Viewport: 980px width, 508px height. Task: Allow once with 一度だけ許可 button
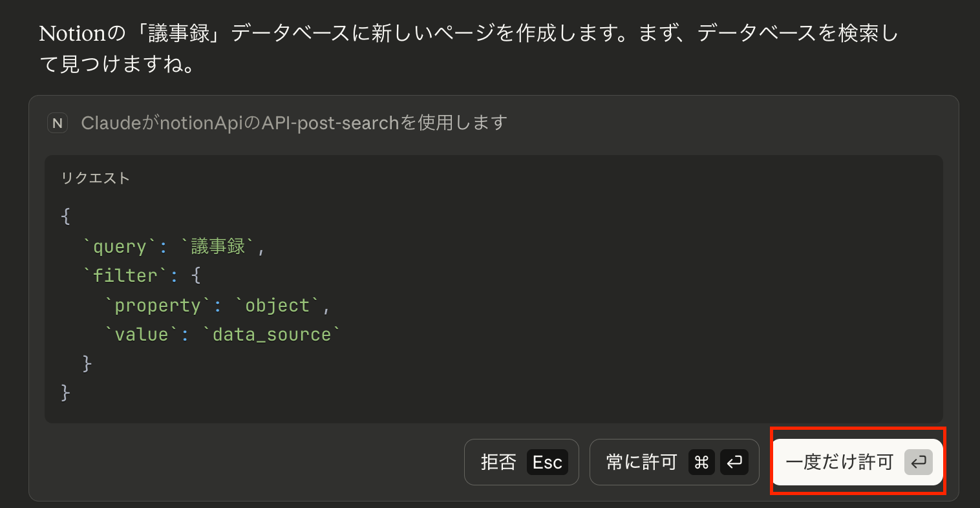pyautogui.click(x=839, y=462)
